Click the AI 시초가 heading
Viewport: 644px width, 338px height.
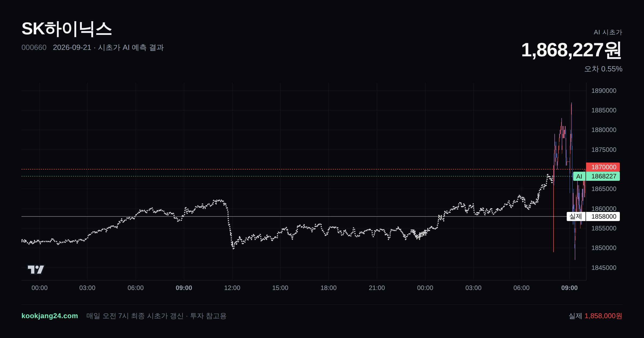point(608,32)
